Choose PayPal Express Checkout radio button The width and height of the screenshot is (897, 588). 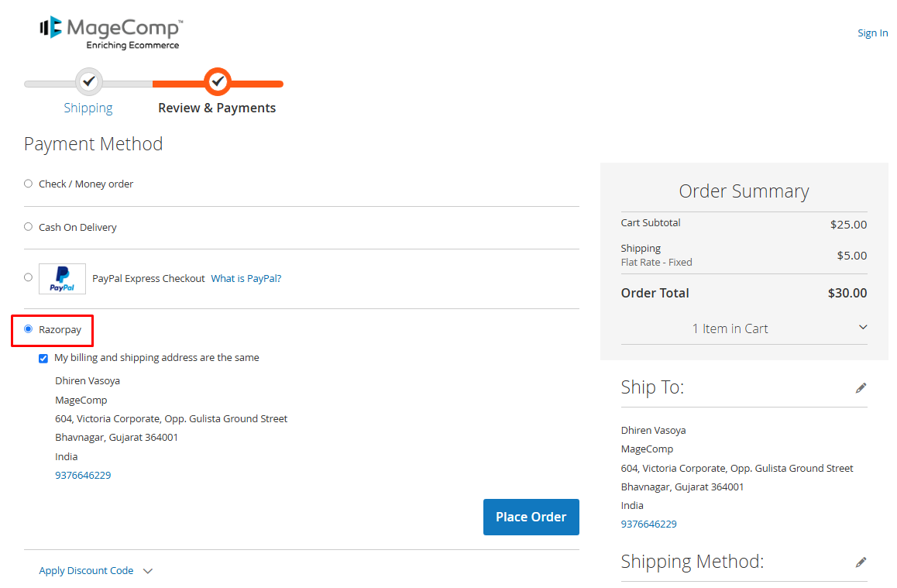point(29,277)
